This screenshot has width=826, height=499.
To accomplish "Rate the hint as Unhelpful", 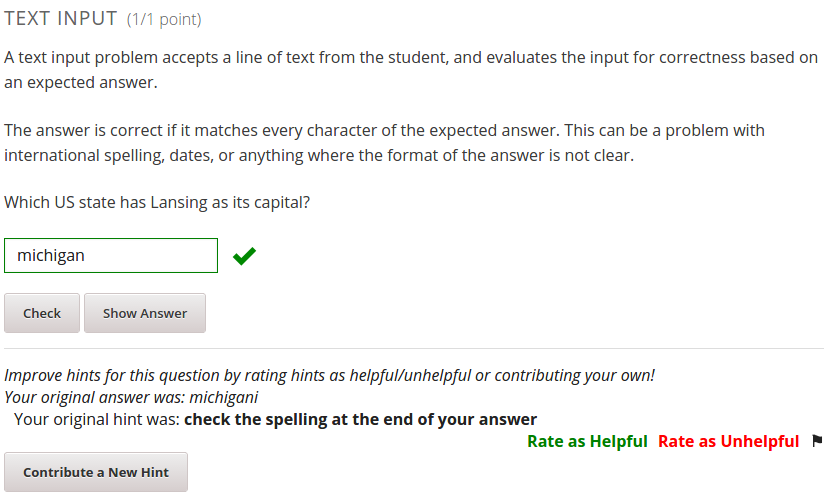I will tap(728, 441).
